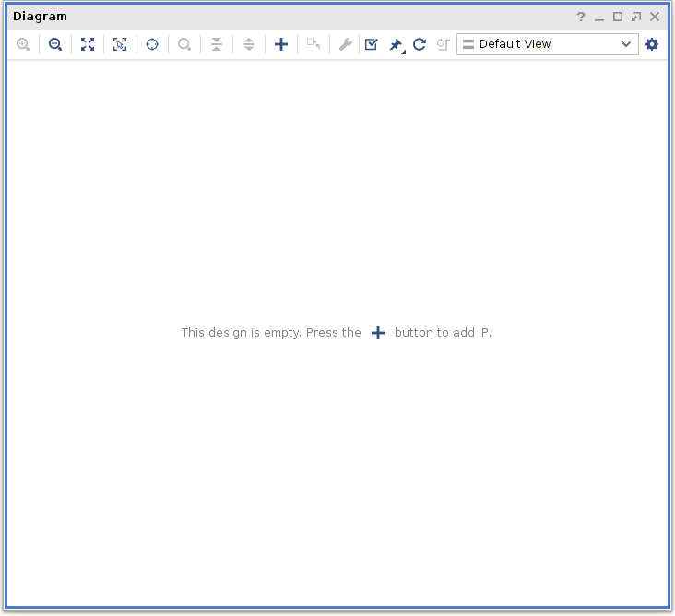This screenshot has width=675, height=616.
Task: Activate the Select Area tool
Action: tap(120, 44)
